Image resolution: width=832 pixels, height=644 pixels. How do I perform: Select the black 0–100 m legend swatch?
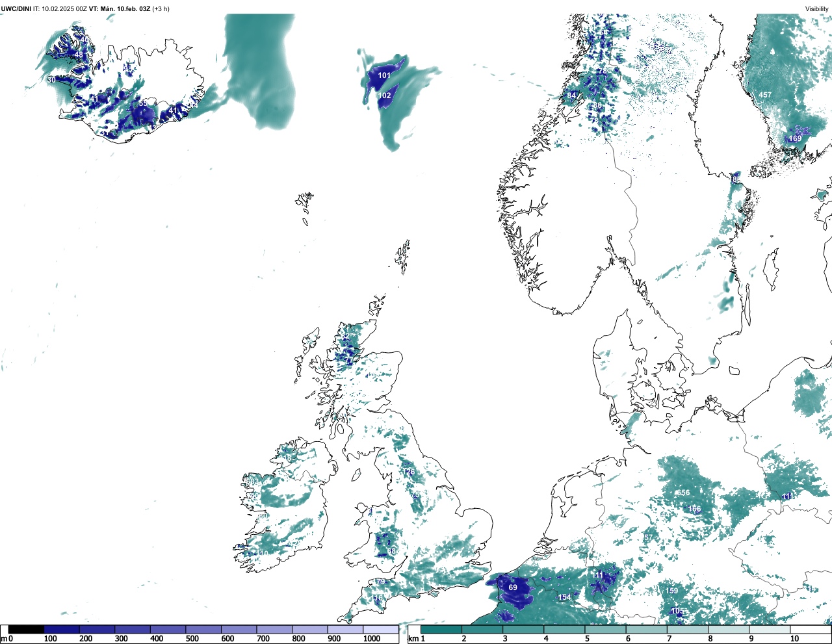click(x=26, y=630)
